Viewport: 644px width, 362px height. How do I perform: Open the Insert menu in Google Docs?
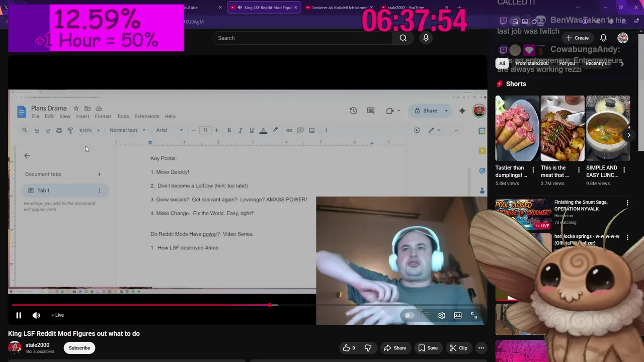83,116
